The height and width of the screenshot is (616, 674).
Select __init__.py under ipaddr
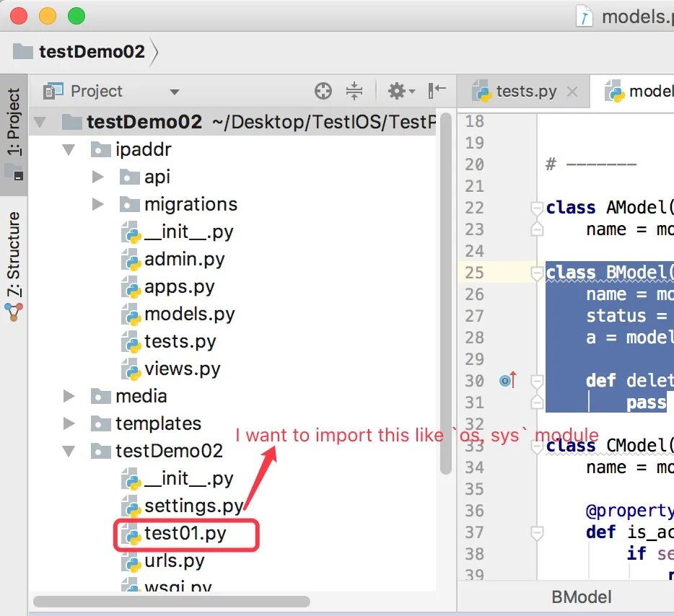point(232,232)
